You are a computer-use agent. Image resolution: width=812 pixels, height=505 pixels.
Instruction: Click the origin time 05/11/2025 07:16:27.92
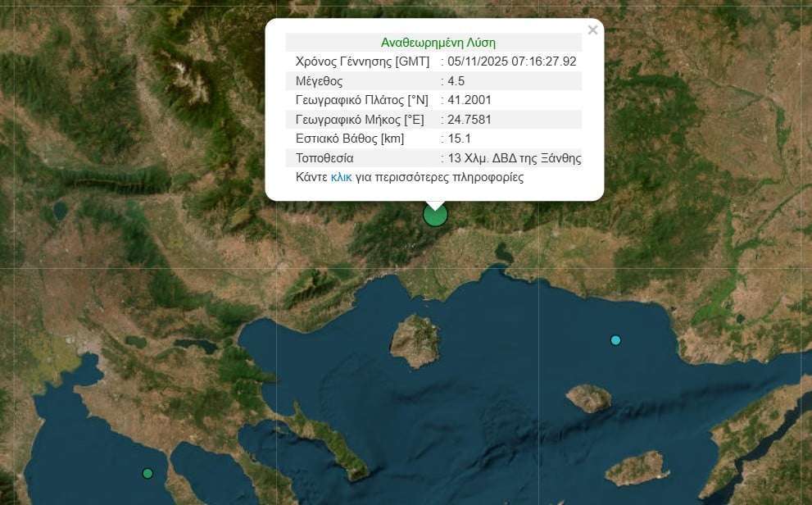[511, 61]
